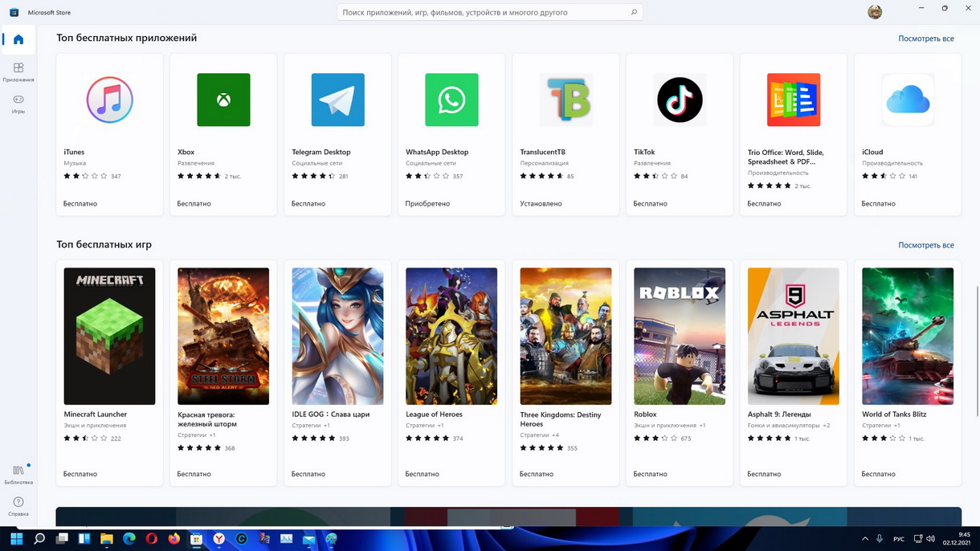Click 'Бесплатно' under Minecraft Launcher
Screen dimensions: 980x551
tap(80, 475)
